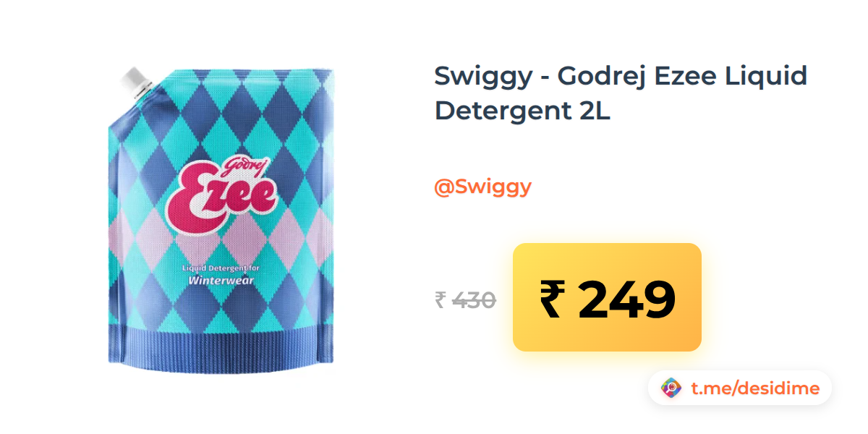
Task: Click the 2L text in title
Action: [592, 112]
